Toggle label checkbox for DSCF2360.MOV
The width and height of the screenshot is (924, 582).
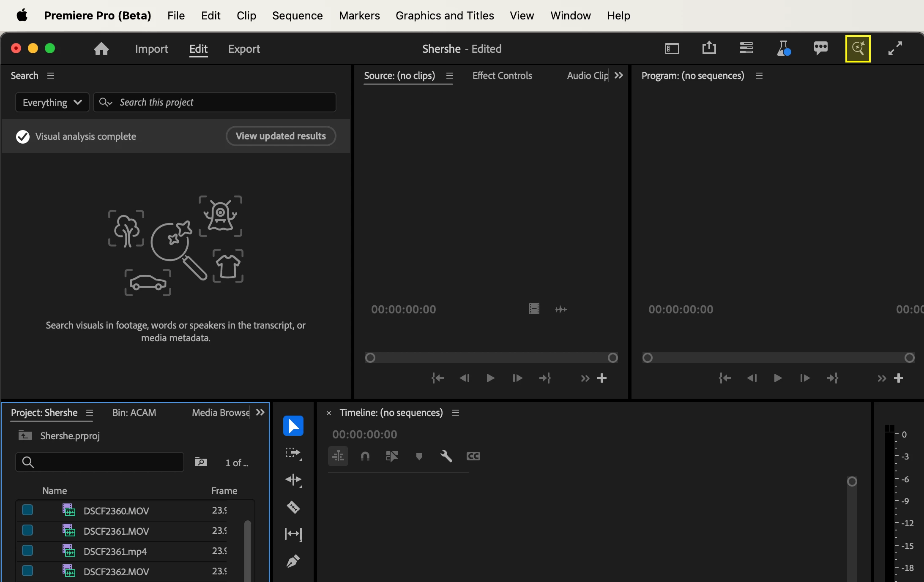pos(27,510)
